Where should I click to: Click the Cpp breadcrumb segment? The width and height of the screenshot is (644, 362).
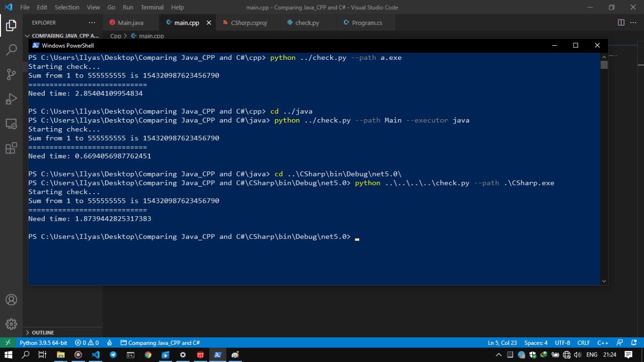pos(116,36)
